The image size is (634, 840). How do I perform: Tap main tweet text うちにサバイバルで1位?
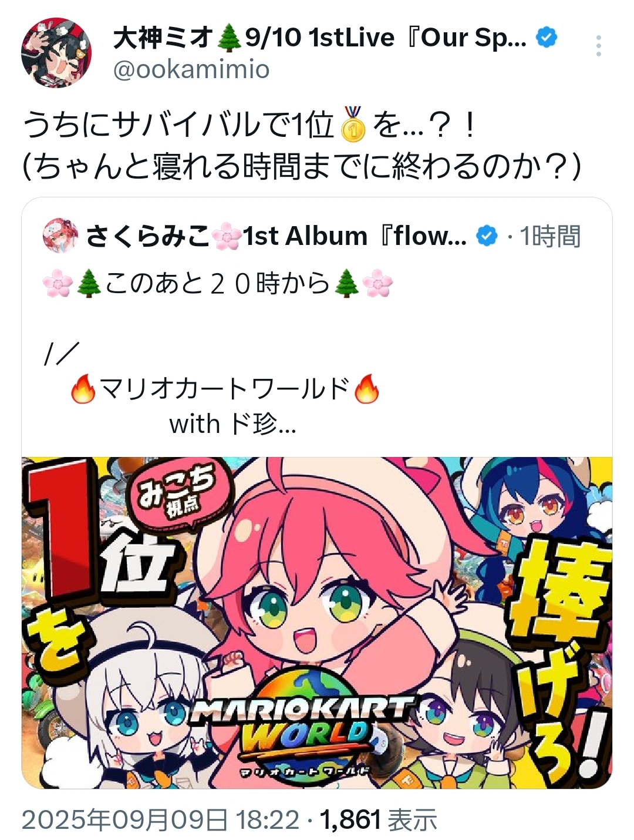click(x=178, y=125)
